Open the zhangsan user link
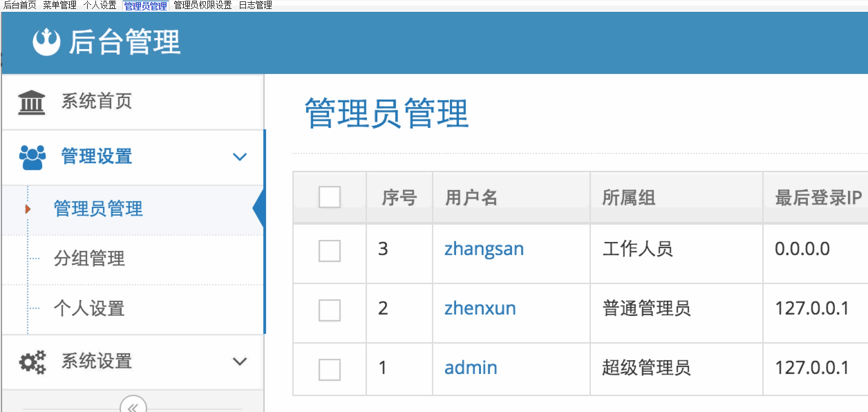 click(484, 250)
